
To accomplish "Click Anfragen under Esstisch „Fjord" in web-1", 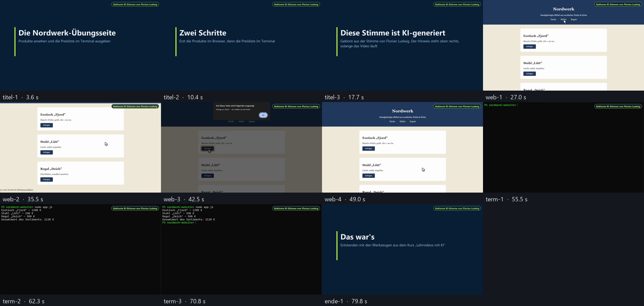I will pos(529,47).
